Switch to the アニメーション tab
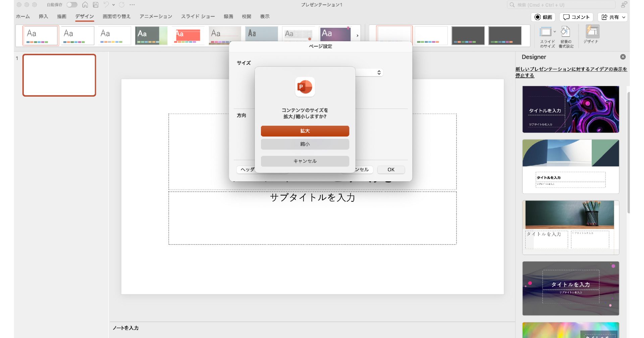The image size is (644, 338). pos(156,16)
